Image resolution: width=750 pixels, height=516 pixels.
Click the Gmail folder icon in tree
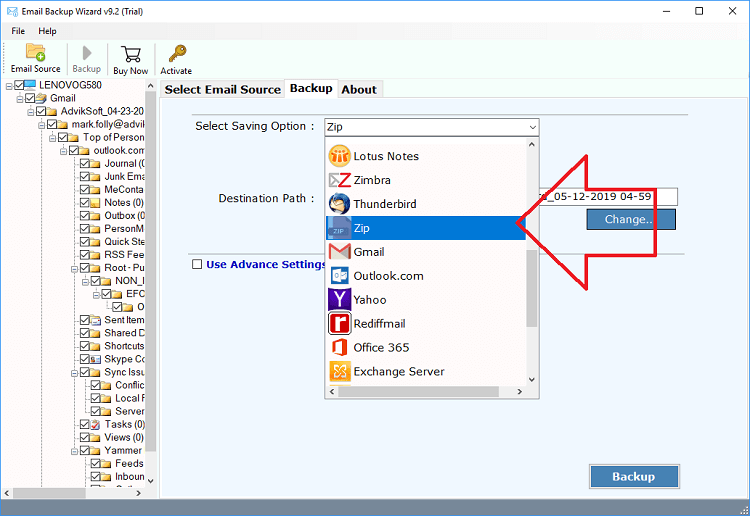pos(41,98)
